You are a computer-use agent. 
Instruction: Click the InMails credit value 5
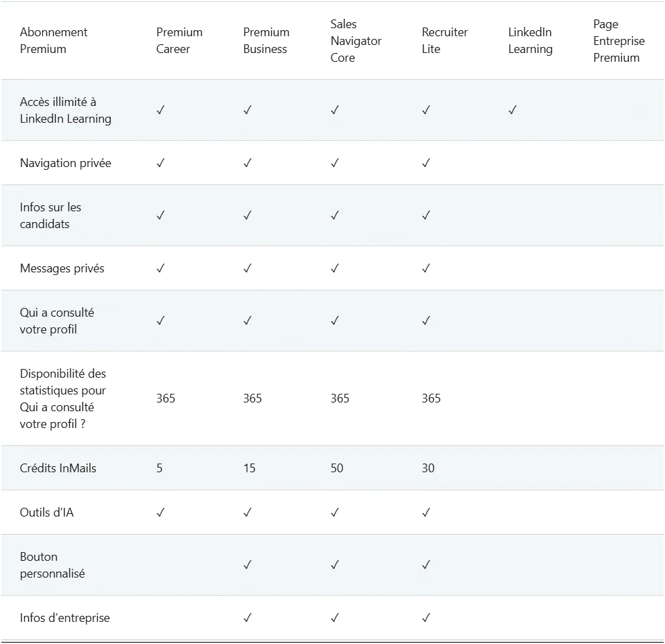click(160, 468)
